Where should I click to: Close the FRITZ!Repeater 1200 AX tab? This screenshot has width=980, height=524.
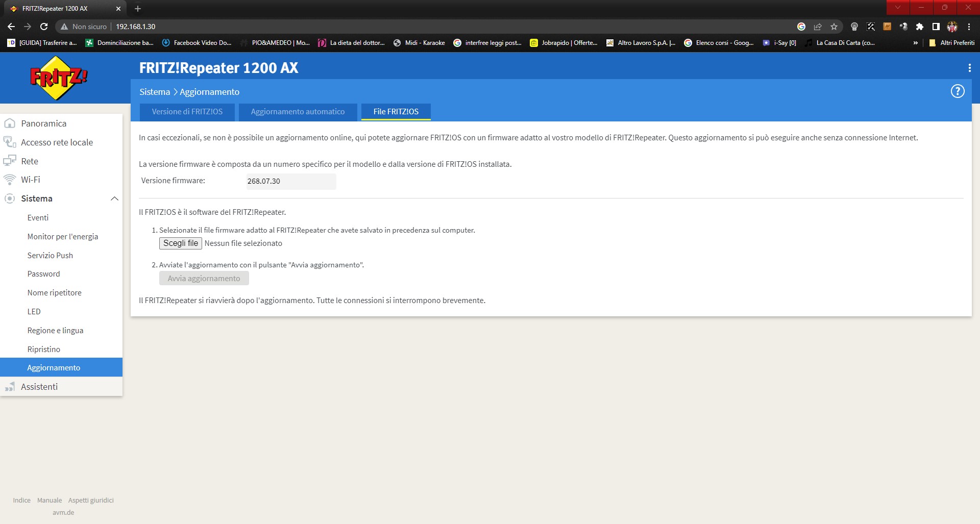(118, 9)
